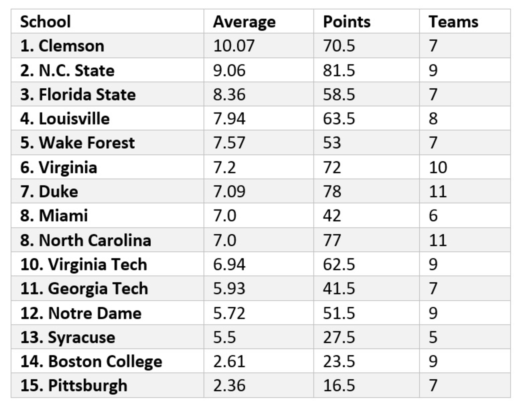Click Boston College's average 2.61

(229, 361)
